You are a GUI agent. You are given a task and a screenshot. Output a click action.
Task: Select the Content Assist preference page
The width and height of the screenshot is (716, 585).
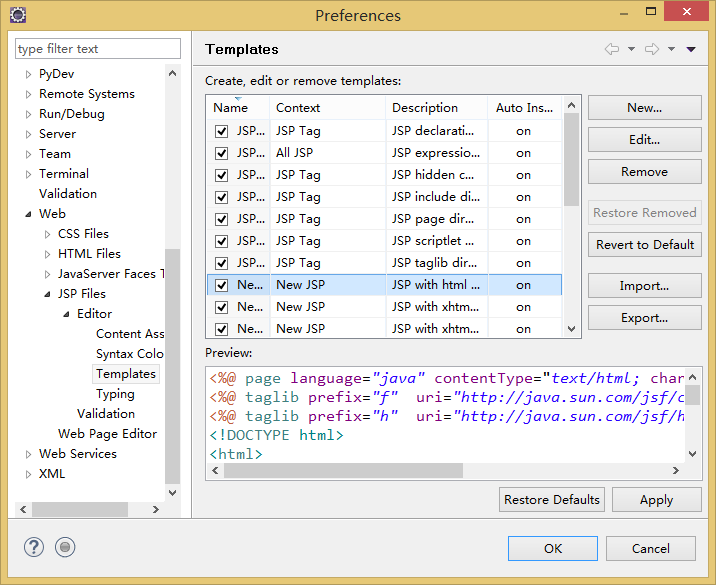click(130, 334)
